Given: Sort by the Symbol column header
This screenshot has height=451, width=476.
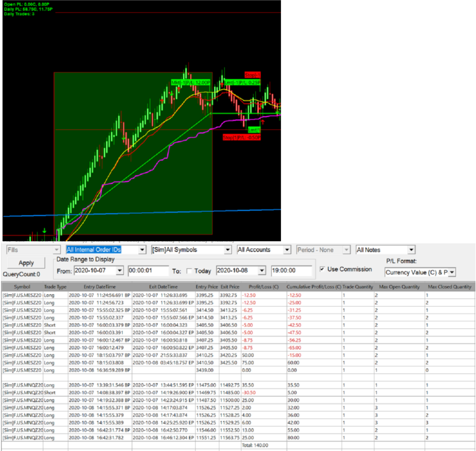Looking at the screenshot, I should [x=22, y=287].
